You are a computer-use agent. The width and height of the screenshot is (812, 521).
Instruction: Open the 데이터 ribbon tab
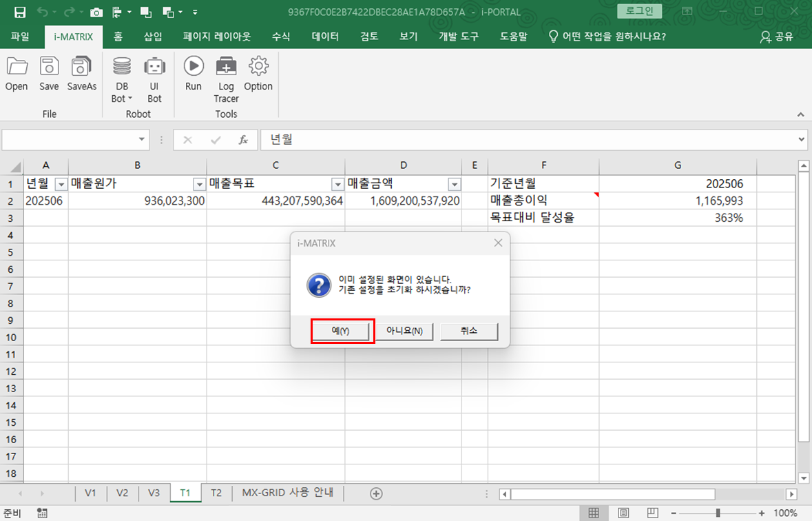pos(325,37)
